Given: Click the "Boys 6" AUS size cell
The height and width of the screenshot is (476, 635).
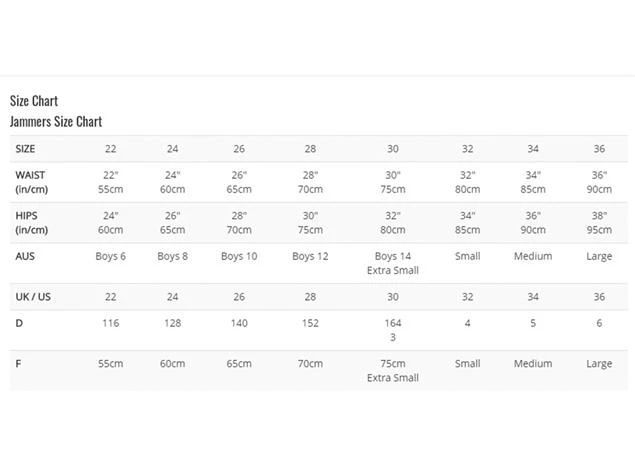Looking at the screenshot, I should pyautogui.click(x=110, y=256).
